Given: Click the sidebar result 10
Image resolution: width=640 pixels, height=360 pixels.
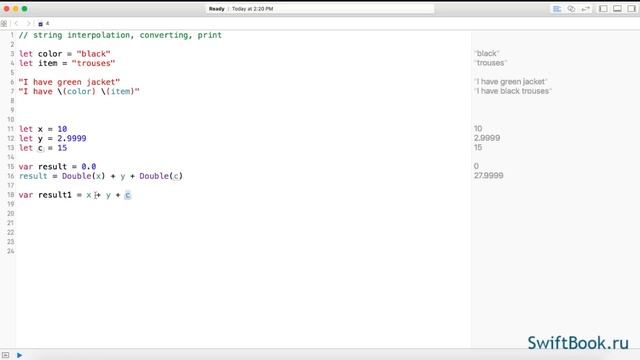Looking at the screenshot, I should [478, 129].
